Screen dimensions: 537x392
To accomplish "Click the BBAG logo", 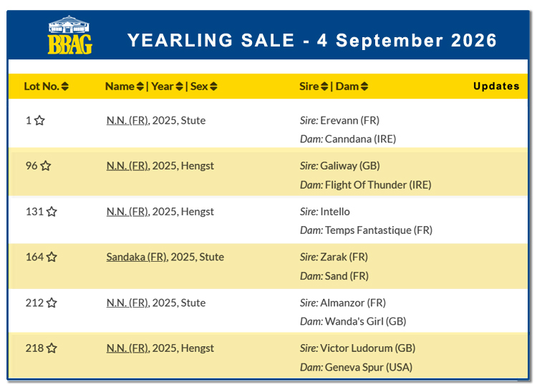I will click(70, 35).
